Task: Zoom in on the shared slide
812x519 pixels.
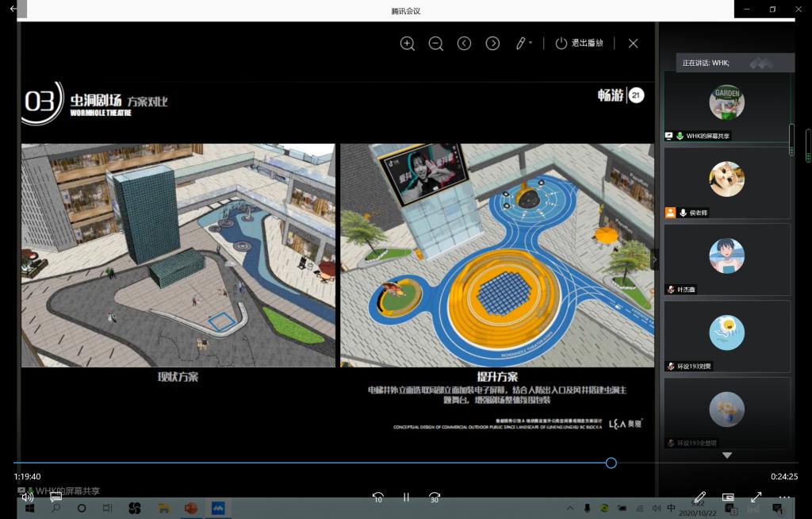Action: (408, 44)
